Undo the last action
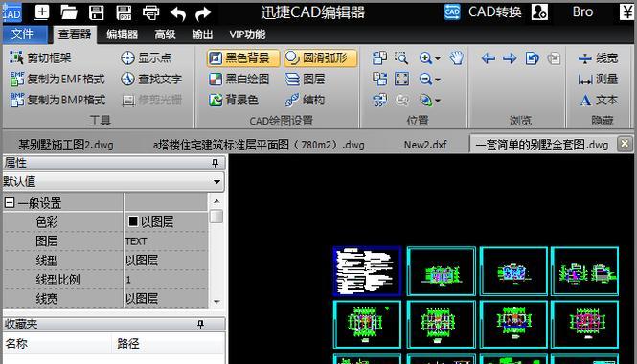637x364 pixels. tap(177, 13)
